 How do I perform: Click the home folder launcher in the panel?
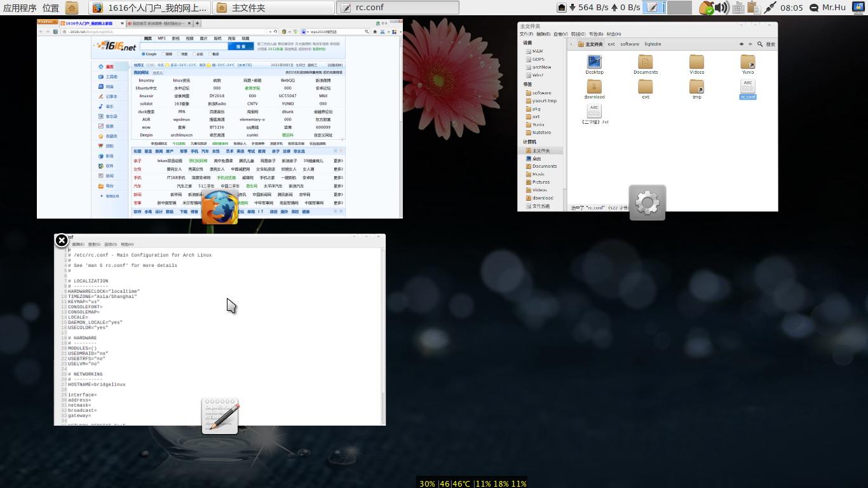(72, 8)
